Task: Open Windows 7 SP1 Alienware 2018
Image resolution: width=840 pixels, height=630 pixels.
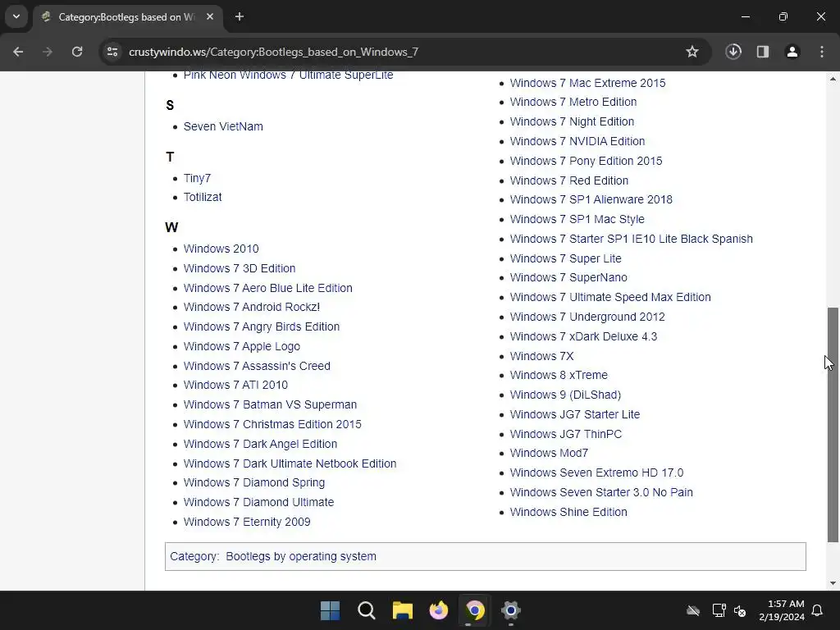Action: coord(591,200)
